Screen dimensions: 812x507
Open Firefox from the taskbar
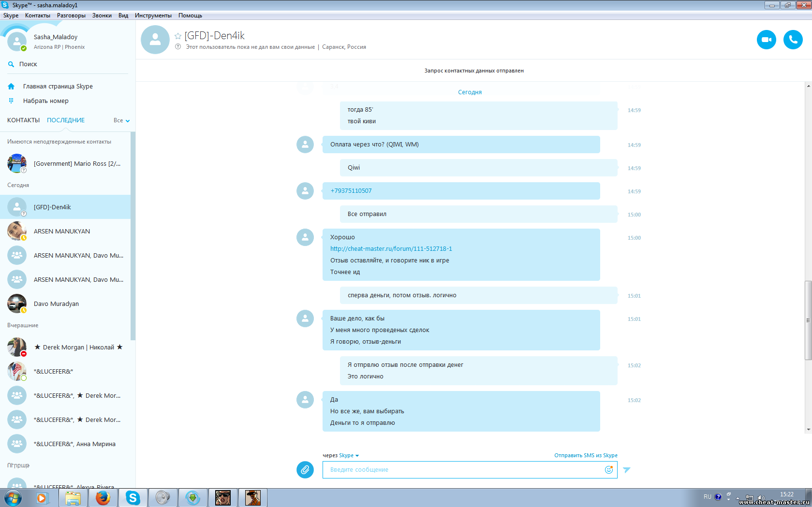pyautogui.click(x=103, y=497)
